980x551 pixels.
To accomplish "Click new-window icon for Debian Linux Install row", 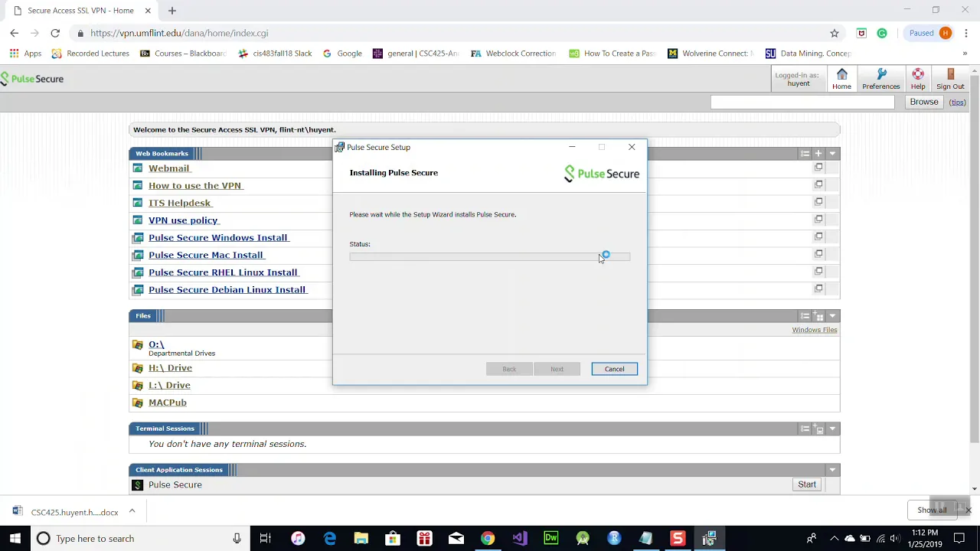I will (x=818, y=289).
